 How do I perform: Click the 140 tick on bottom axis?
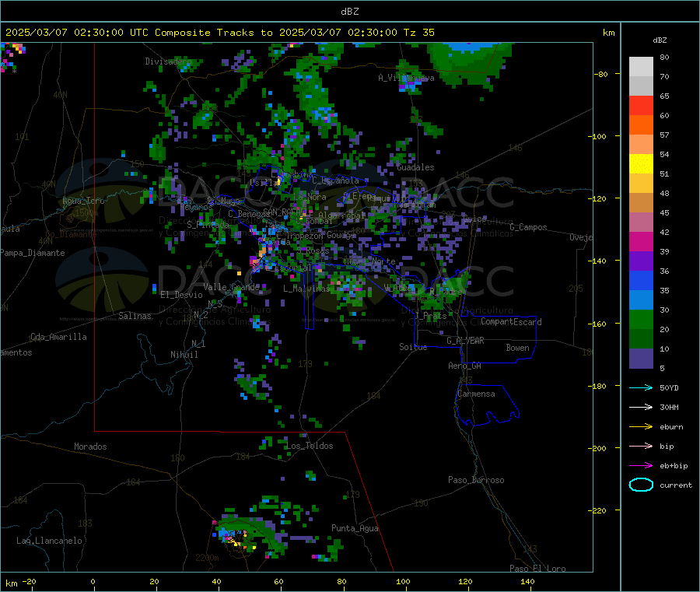pyautogui.click(x=527, y=581)
